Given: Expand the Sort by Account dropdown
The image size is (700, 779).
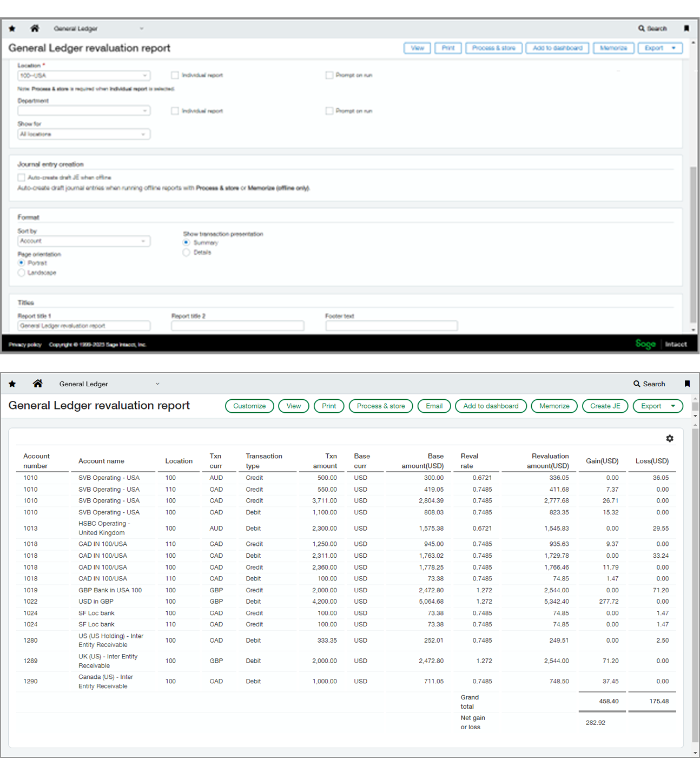Looking at the screenshot, I should coord(84,241).
